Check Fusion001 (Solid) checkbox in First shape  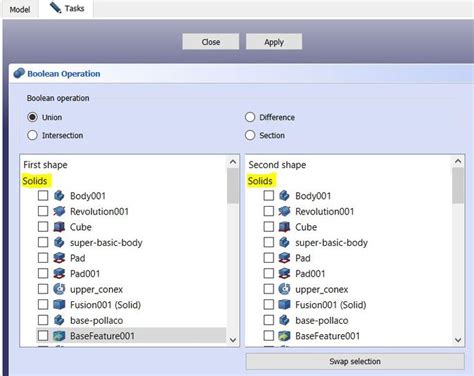[43, 304]
